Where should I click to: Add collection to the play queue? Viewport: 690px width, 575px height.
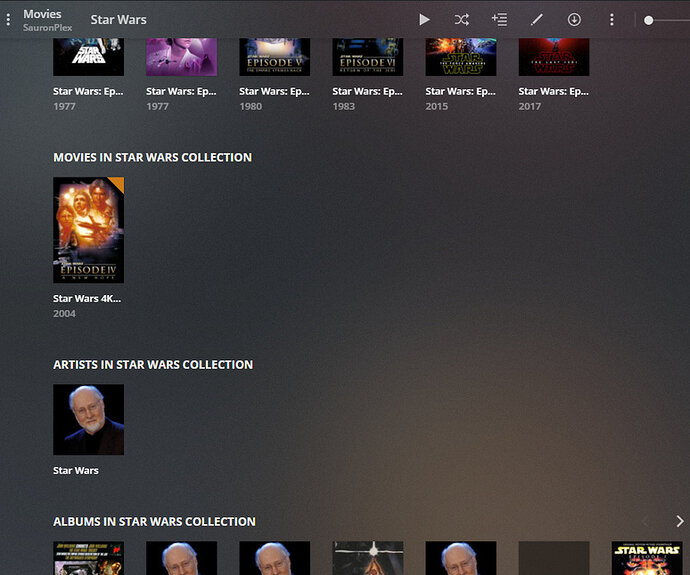pos(499,20)
